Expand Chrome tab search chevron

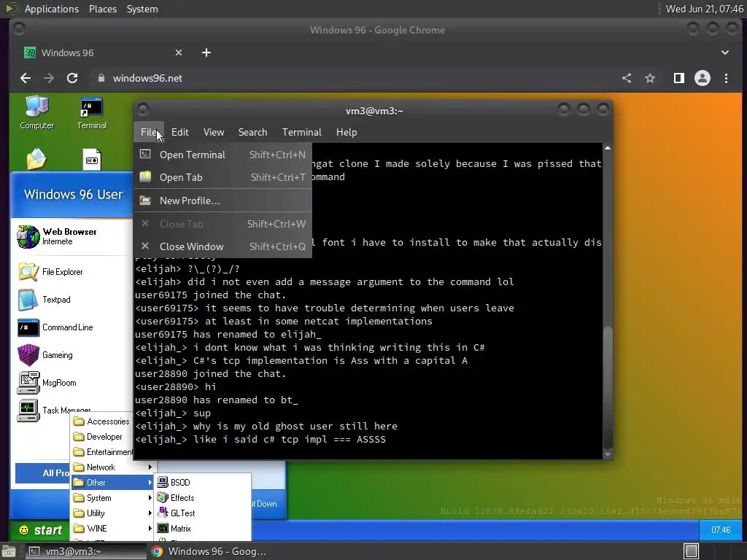(x=724, y=52)
